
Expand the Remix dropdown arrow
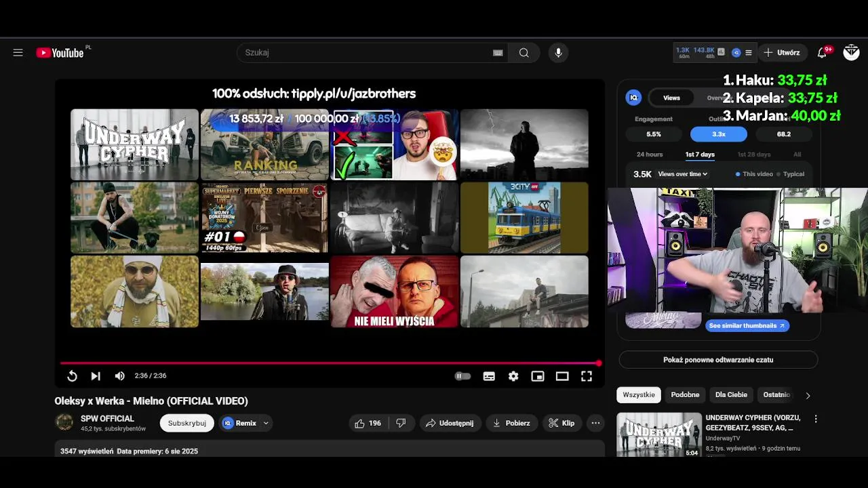click(266, 423)
